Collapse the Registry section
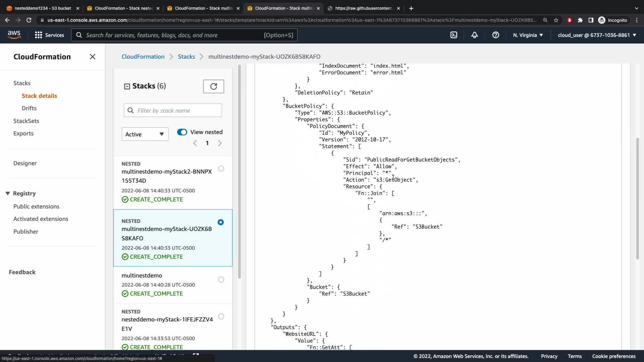This screenshot has height=362, width=644. coord(8,193)
